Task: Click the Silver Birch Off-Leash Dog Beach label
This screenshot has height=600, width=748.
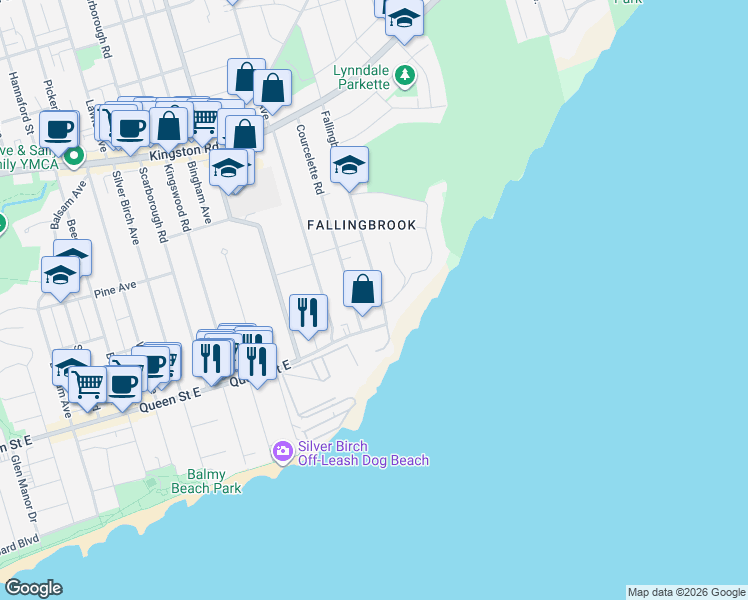Action: coord(363,453)
